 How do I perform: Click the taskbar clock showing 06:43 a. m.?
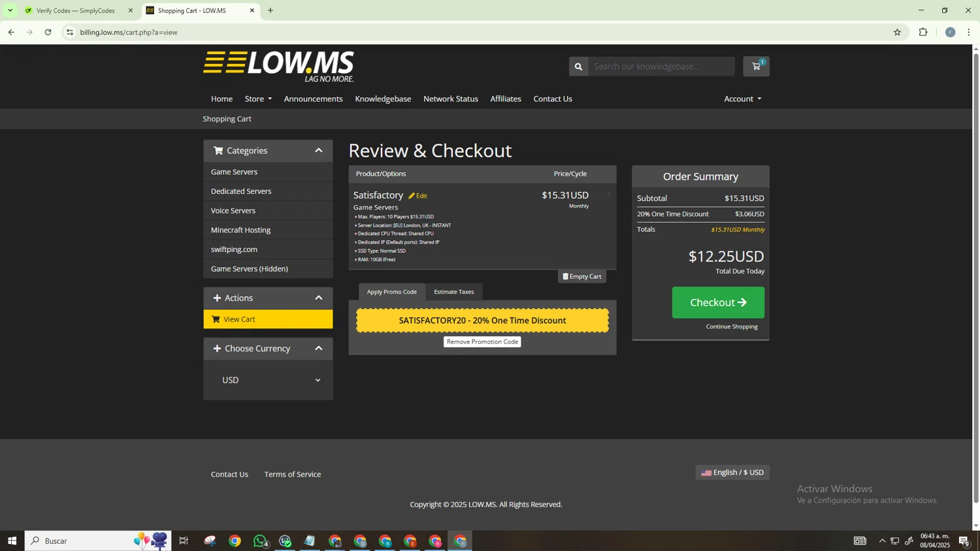935,541
